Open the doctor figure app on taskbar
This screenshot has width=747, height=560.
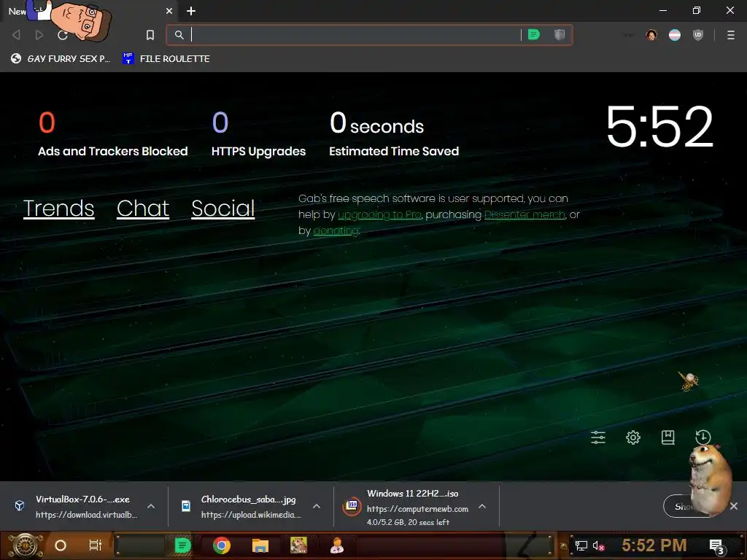(337, 545)
